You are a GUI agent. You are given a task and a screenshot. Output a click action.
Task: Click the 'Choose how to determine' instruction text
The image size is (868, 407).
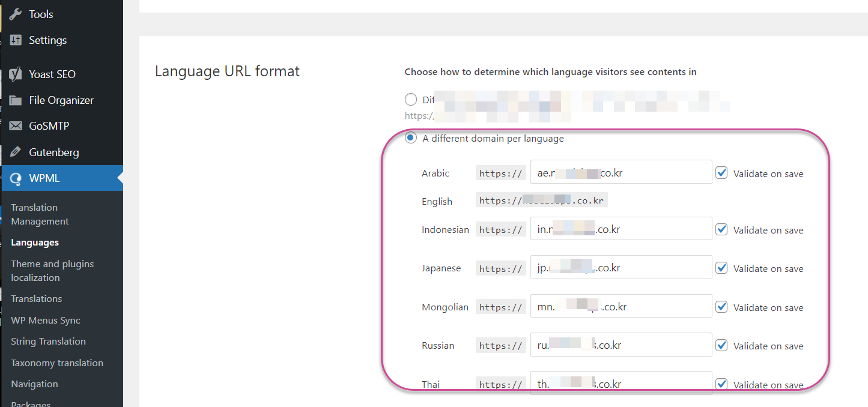(550, 72)
